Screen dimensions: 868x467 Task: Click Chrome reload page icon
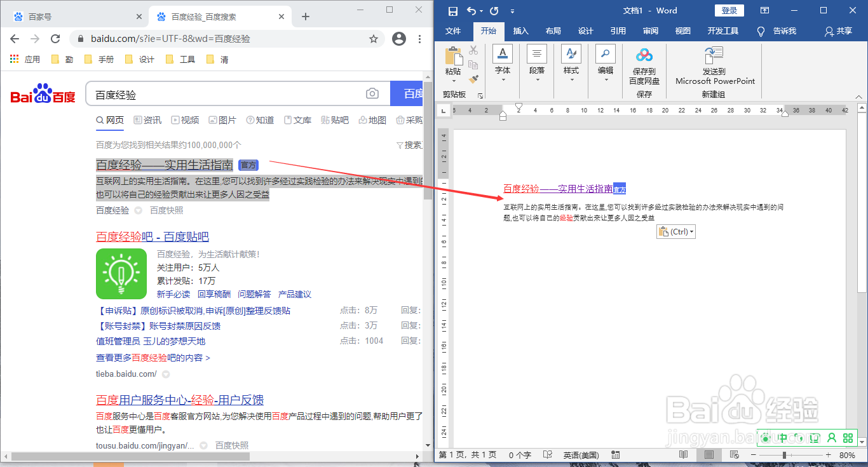pyautogui.click(x=55, y=39)
